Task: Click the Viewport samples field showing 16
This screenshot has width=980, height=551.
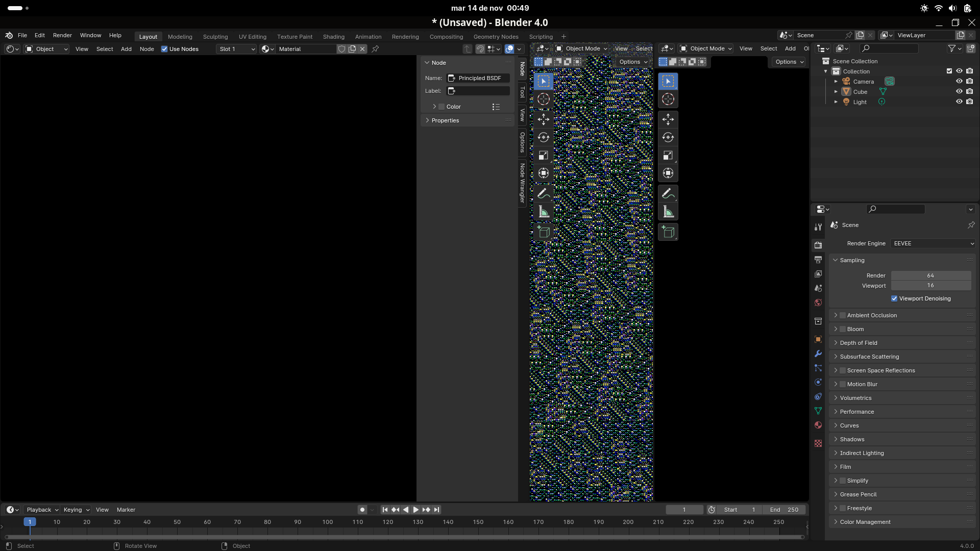Action: pyautogui.click(x=931, y=286)
